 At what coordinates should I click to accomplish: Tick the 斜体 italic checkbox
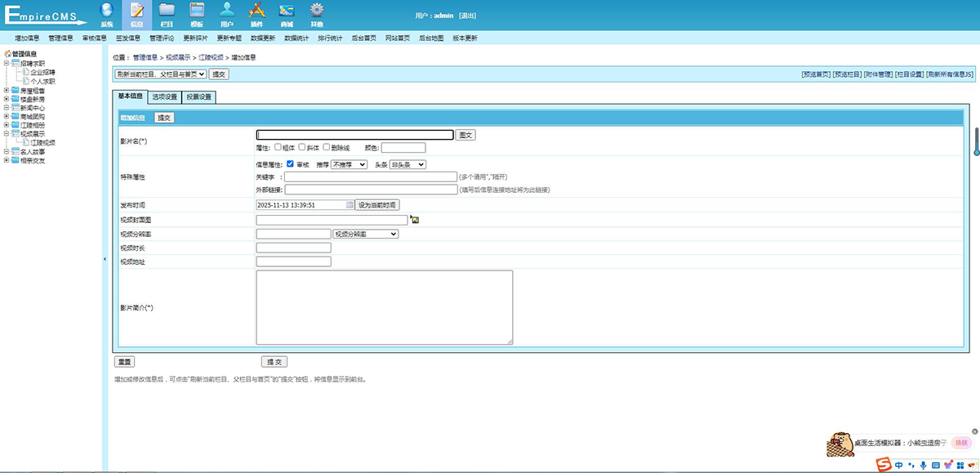coord(302,148)
